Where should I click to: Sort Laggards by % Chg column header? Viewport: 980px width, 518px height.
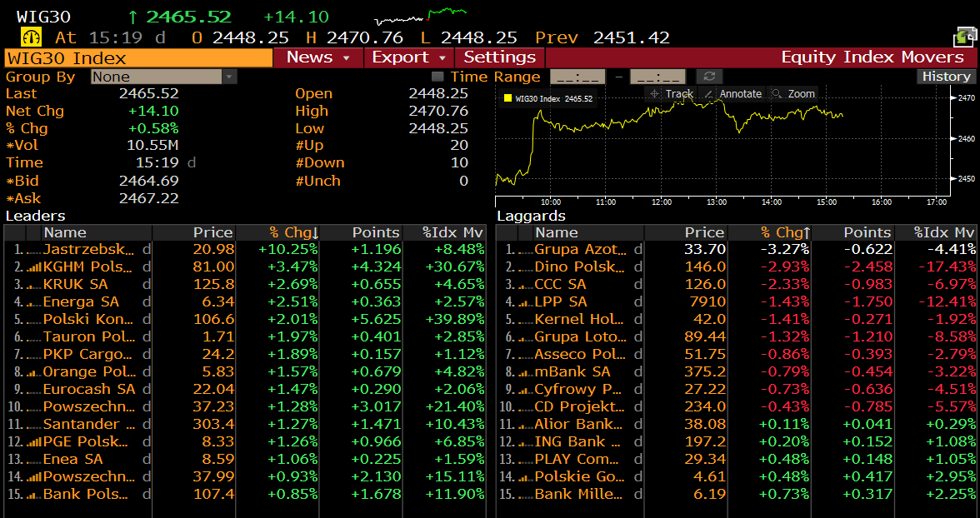pos(768,232)
